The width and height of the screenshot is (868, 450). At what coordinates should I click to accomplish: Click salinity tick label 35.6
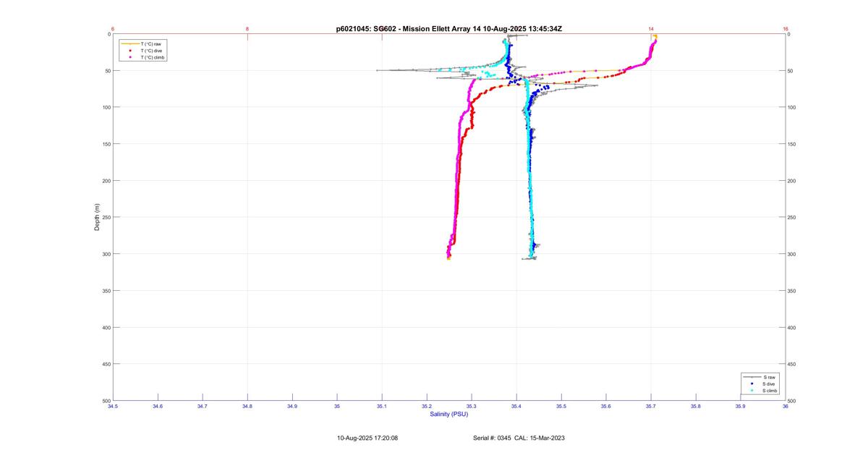click(606, 407)
